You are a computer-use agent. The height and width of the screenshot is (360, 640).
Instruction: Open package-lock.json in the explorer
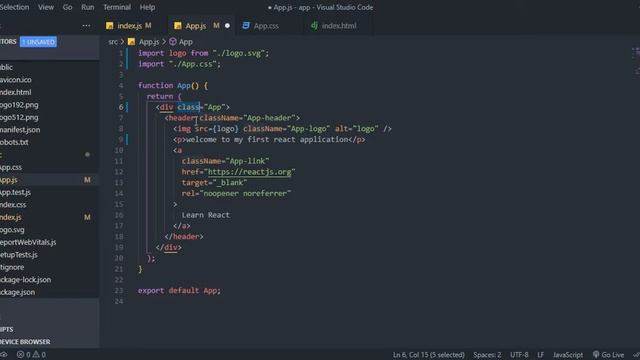coord(25,280)
